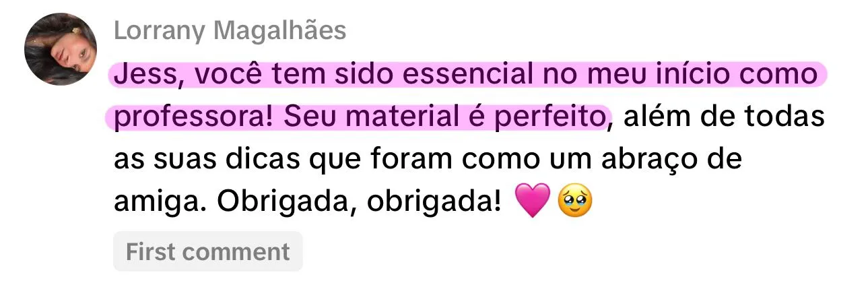Click the First comment badge
This screenshot has width=868, height=283.
click(x=208, y=251)
